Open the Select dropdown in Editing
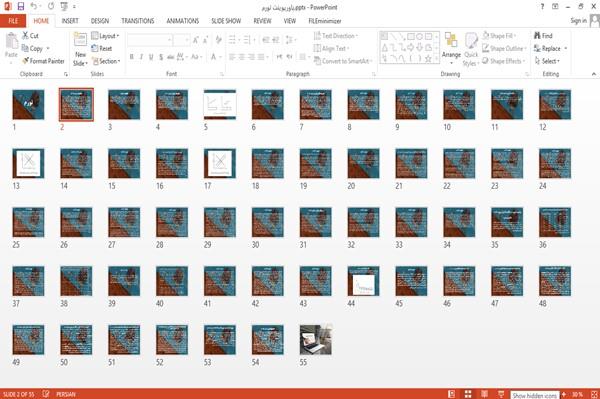 tap(547, 61)
